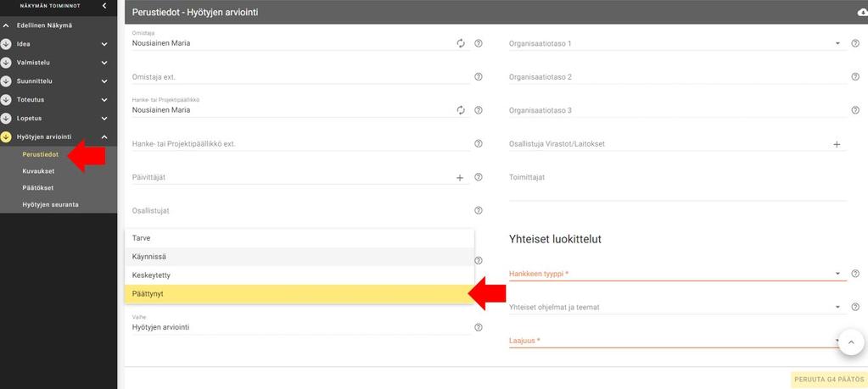
Task: Click the Lopetus phase circle icon
Action: click(6, 119)
